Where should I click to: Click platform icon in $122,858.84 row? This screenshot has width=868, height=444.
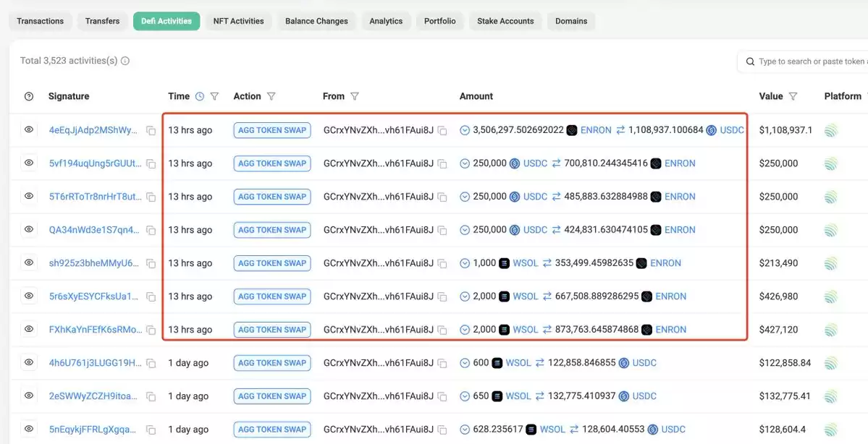pyautogui.click(x=830, y=363)
